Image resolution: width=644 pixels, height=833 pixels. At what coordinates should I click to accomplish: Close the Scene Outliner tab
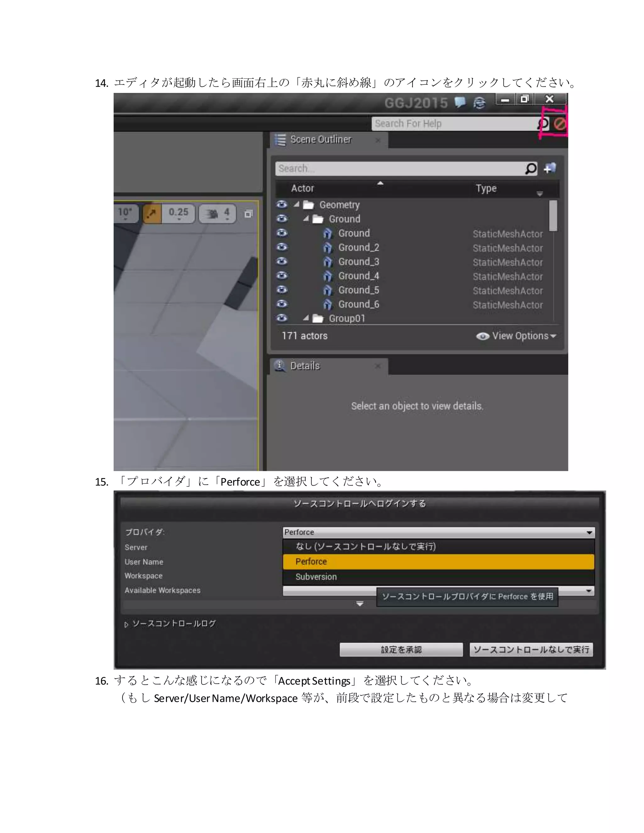pyautogui.click(x=378, y=141)
